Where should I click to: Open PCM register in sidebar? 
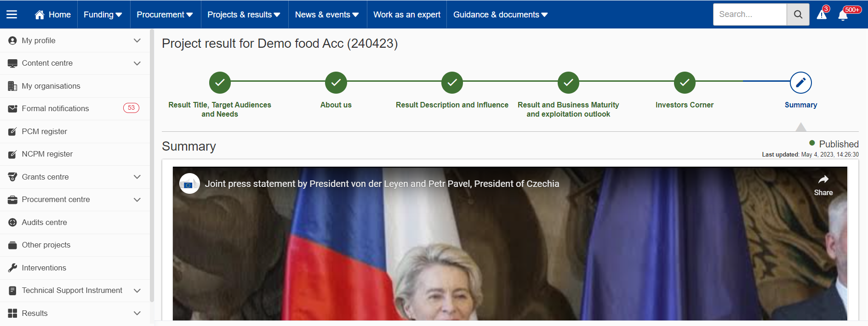75,131
